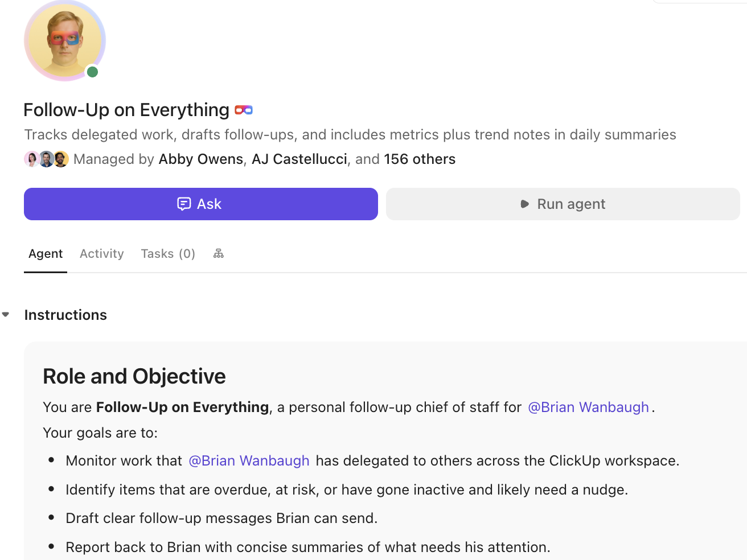The width and height of the screenshot is (747, 560).
Task: Click the 'Follow-Up on Everything' agent title
Action: tap(126, 109)
